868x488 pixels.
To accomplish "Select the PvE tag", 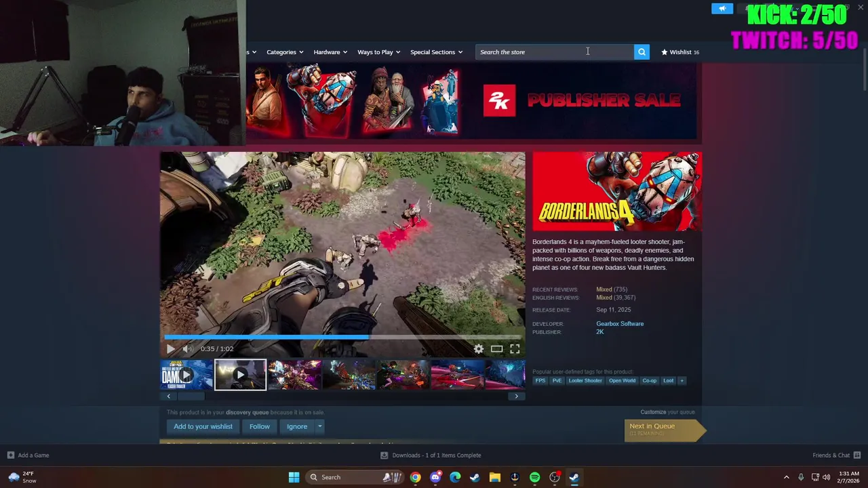I will (x=557, y=381).
